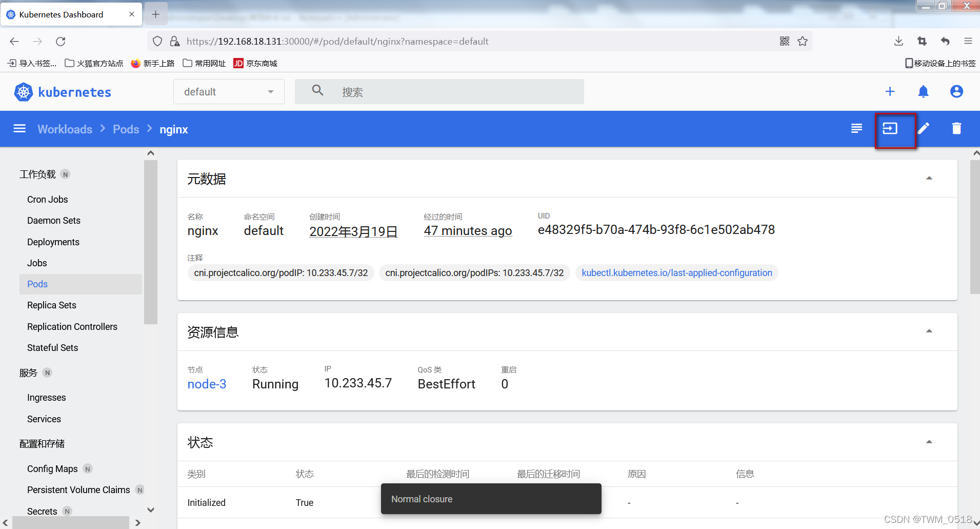Open the notifications bell
This screenshot has width=980, height=529.
tap(923, 92)
